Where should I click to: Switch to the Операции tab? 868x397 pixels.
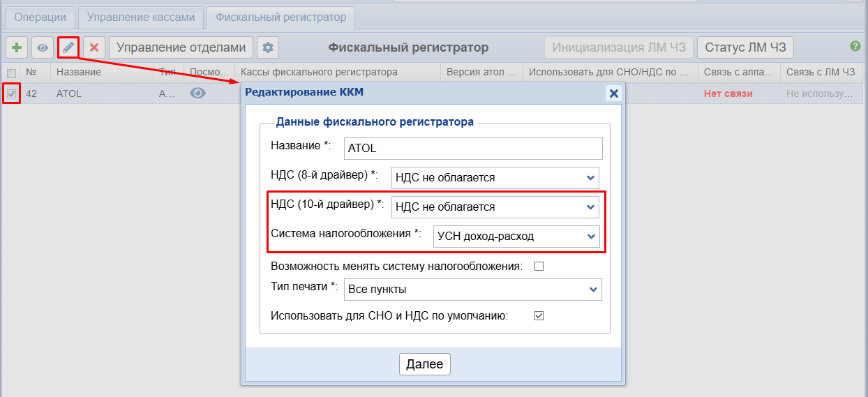(40, 17)
